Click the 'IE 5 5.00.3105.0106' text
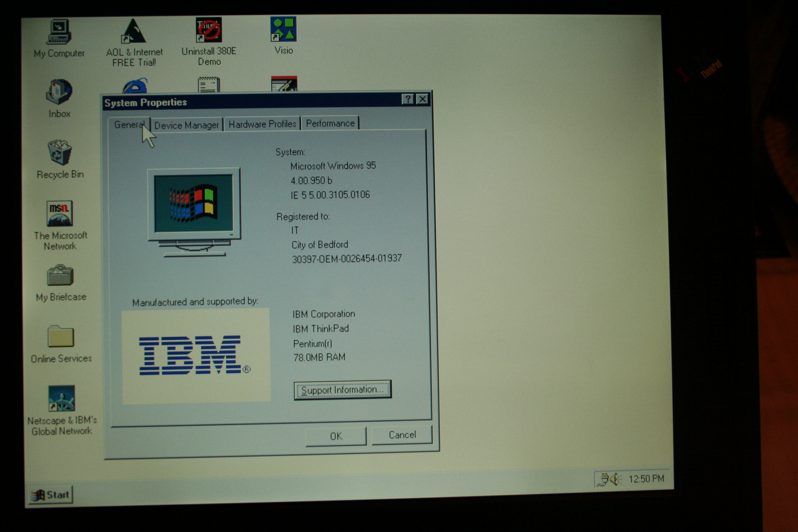798x532 pixels. click(330, 195)
